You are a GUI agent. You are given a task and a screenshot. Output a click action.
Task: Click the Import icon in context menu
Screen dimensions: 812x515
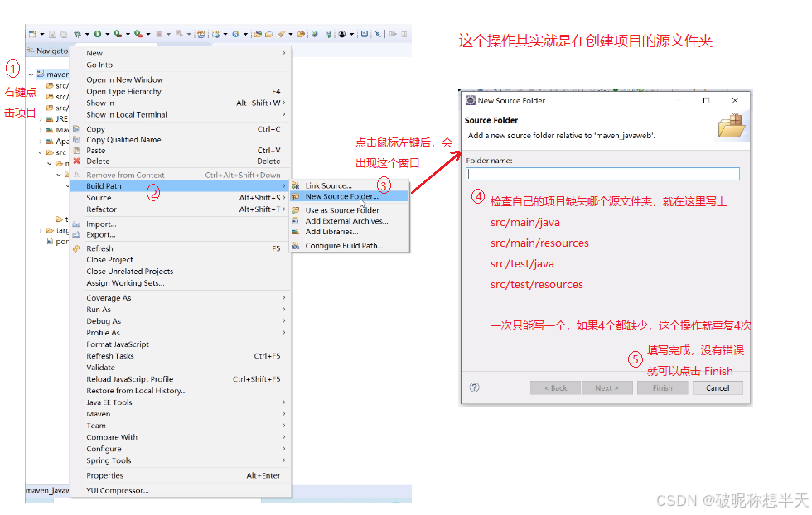76,224
